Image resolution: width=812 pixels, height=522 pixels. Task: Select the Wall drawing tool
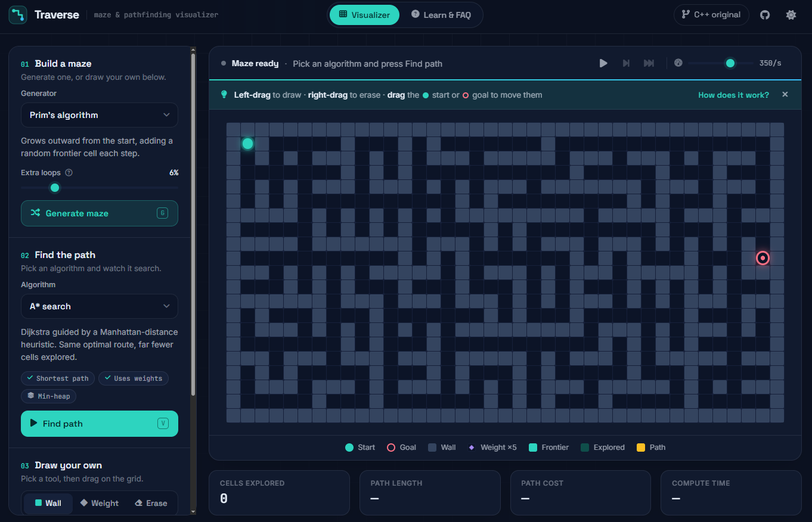pyautogui.click(x=48, y=503)
